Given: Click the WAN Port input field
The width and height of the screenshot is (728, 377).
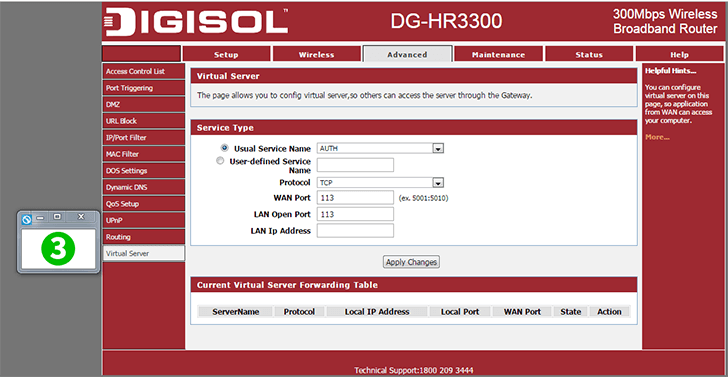Looking at the screenshot, I should pyautogui.click(x=355, y=198).
